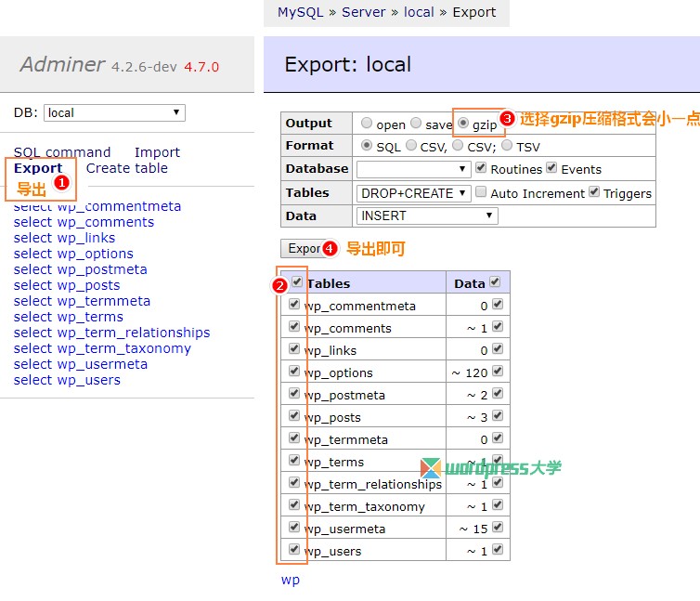
Task: Open the Export page in sidebar
Action: (38, 168)
